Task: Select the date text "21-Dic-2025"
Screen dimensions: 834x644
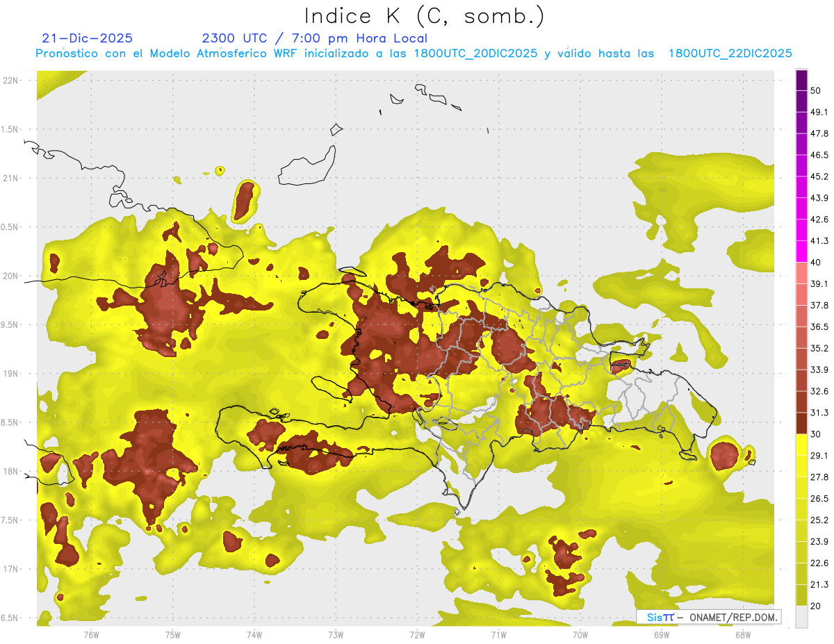Action: coord(87,38)
